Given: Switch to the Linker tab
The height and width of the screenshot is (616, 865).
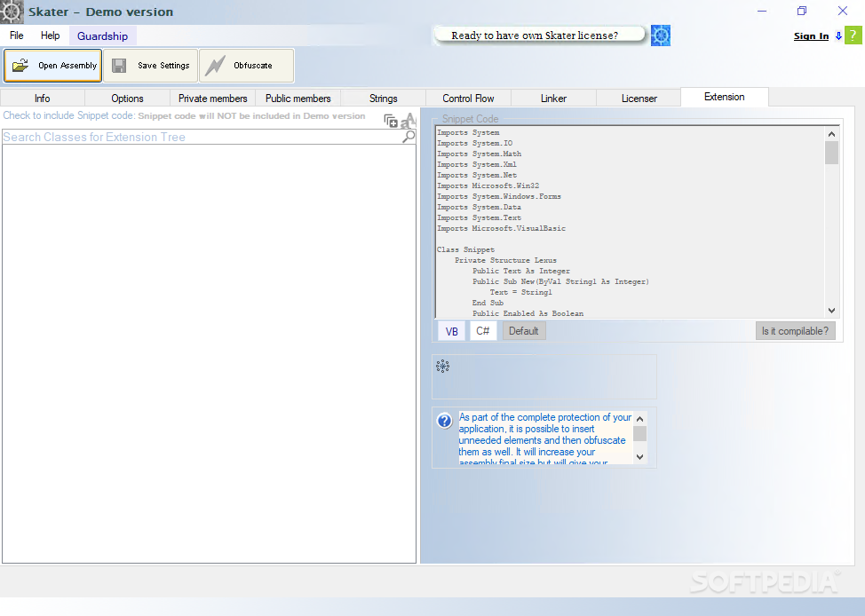Looking at the screenshot, I should click(553, 99).
